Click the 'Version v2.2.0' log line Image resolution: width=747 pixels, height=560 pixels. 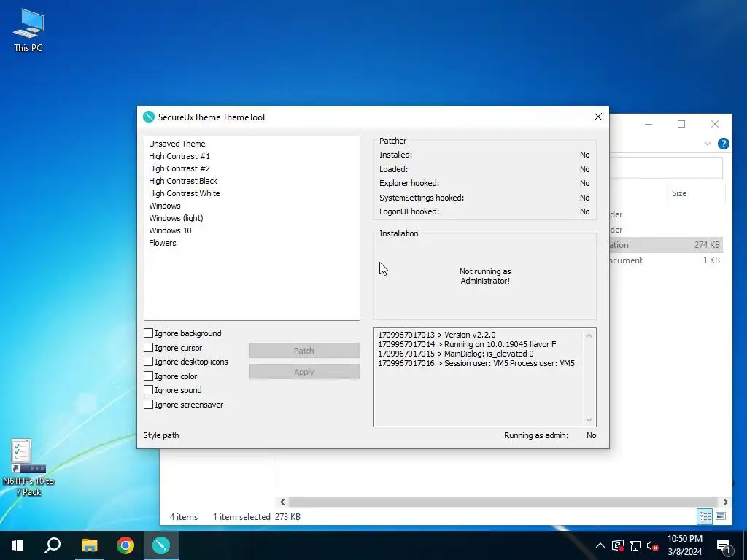tap(437, 335)
